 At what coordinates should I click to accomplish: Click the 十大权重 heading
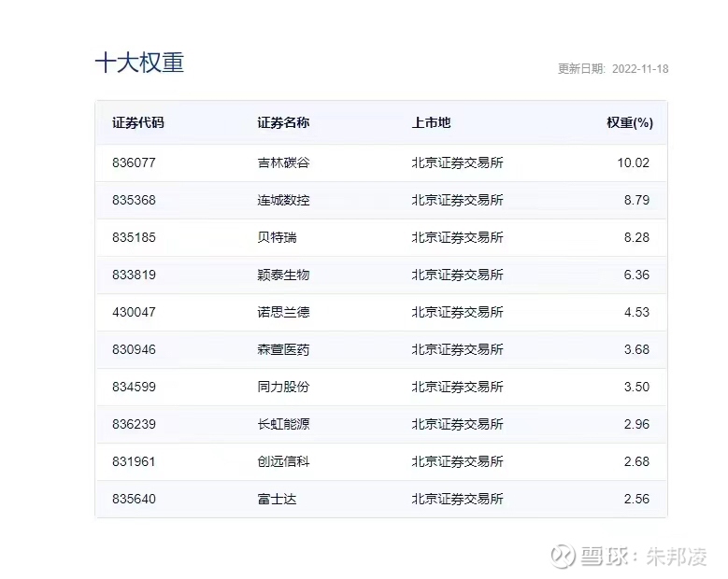(x=140, y=63)
